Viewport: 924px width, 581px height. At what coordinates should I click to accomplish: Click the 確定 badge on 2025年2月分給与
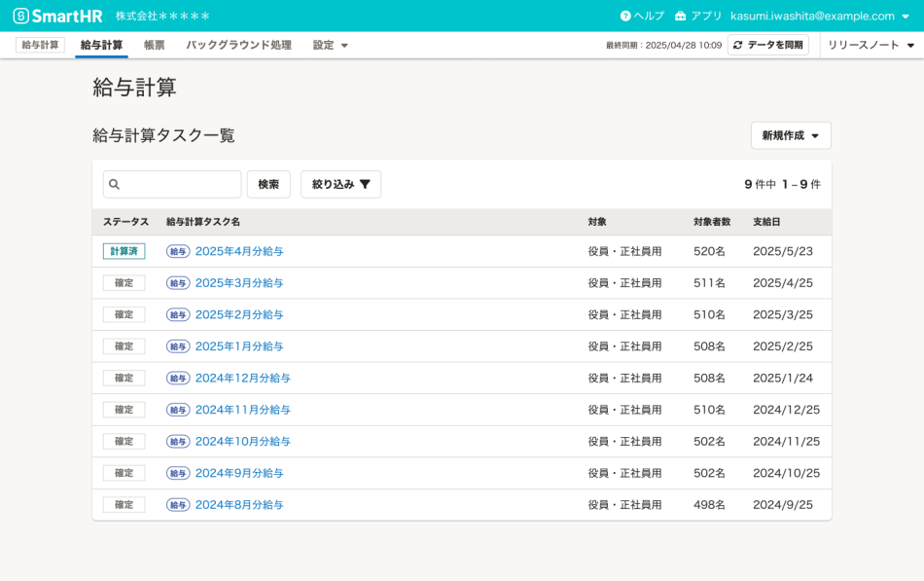tap(124, 314)
